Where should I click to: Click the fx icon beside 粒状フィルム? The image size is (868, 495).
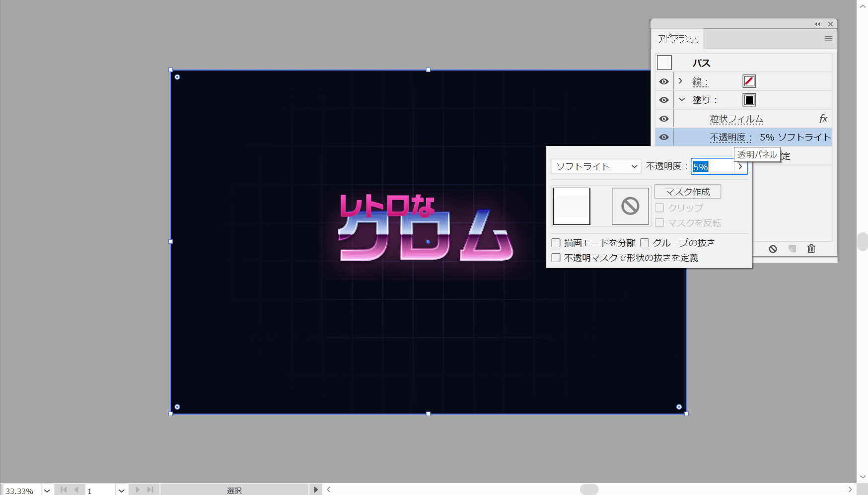point(823,119)
